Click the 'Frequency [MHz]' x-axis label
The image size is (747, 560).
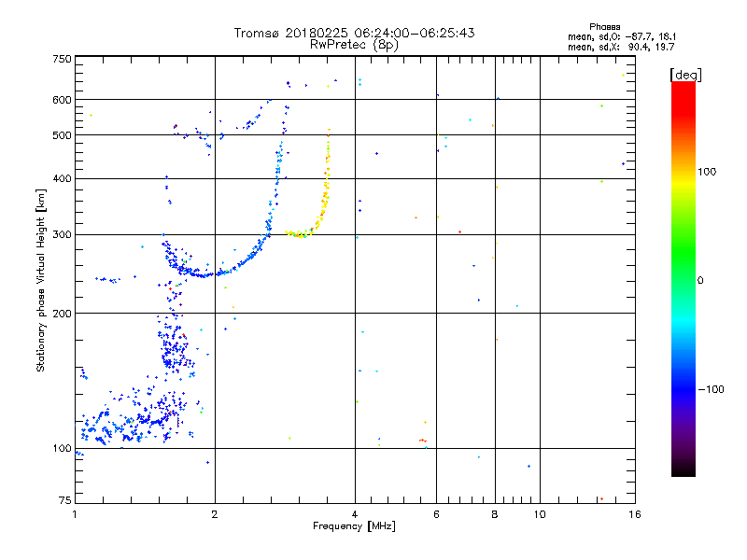click(354, 525)
